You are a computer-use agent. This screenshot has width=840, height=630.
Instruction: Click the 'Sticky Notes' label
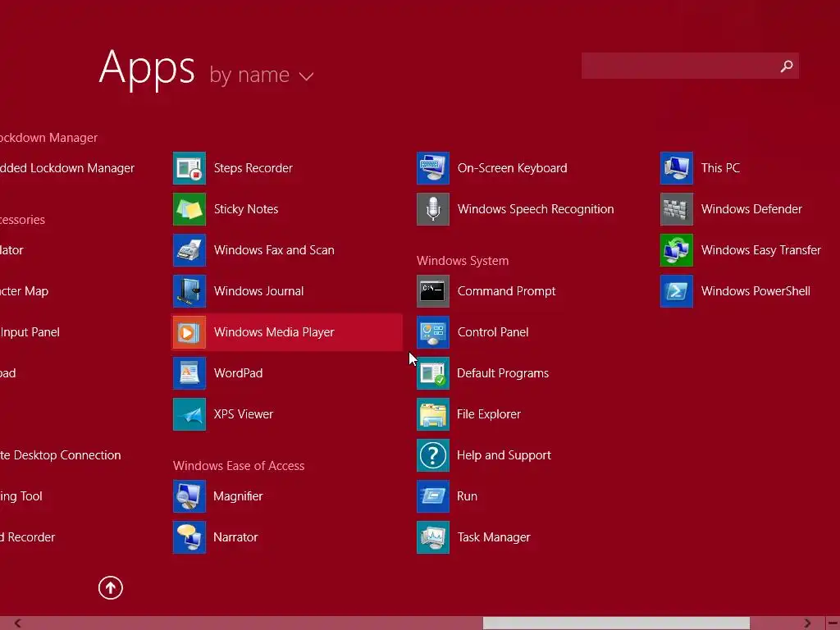coord(246,209)
